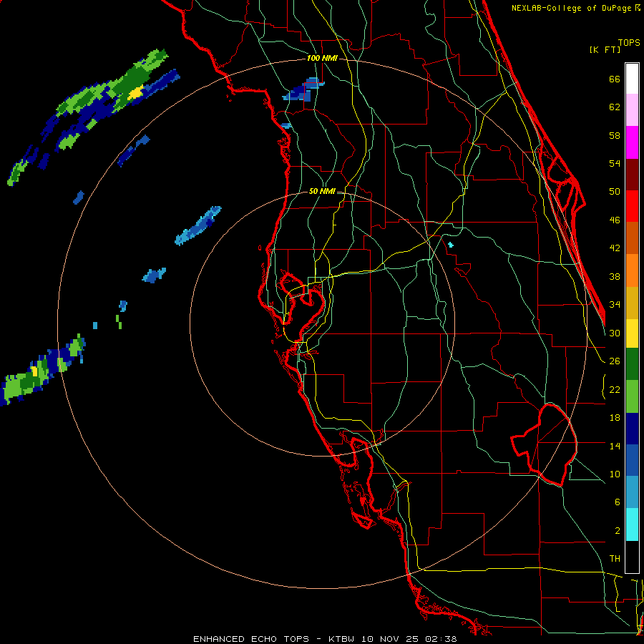The height and width of the screenshot is (644, 644).
Task: Click the legend value 42
Action: click(615, 248)
